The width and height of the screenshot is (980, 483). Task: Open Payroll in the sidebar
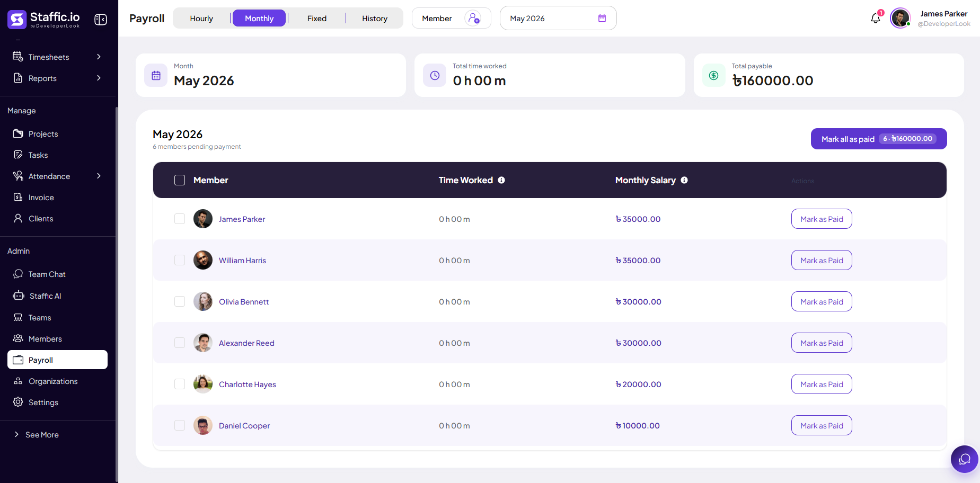coord(57,360)
